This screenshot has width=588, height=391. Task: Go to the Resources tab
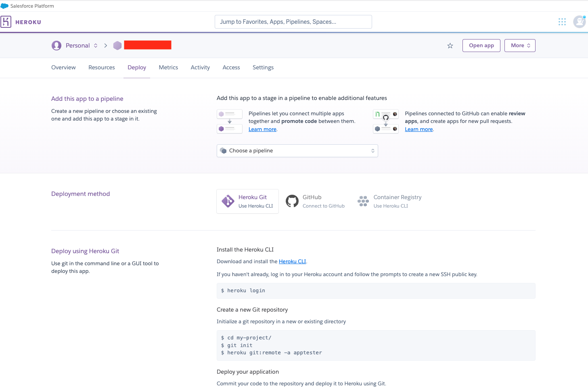coord(101,68)
